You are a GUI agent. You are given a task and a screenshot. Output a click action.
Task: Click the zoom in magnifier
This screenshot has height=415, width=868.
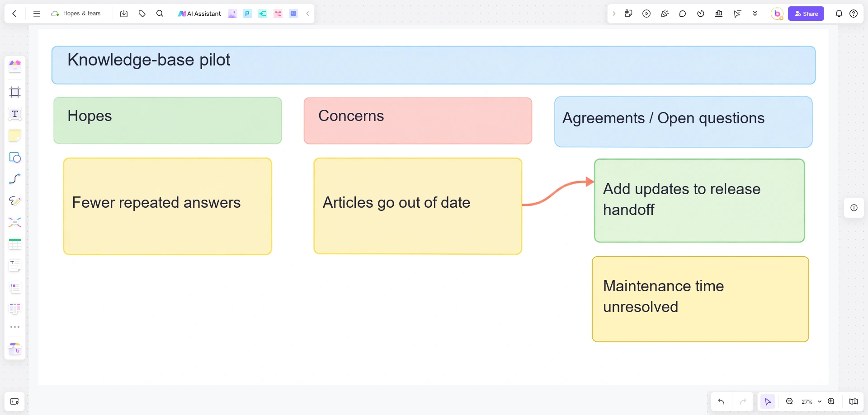pyautogui.click(x=831, y=401)
